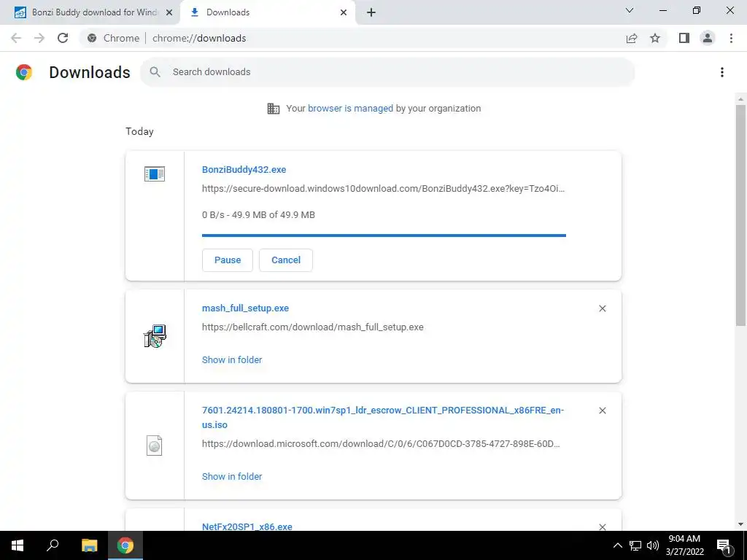The image size is (747, 560).
Task: Remove NetFx20SP1_x86.exe from the list
Action: [x=602, y=526]
